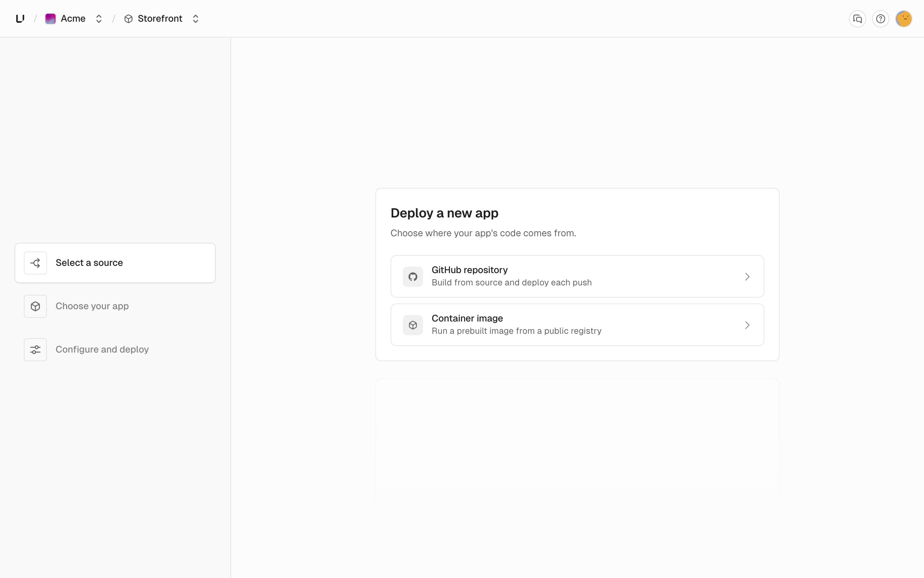Go to the Configure and deploy step
Image resolution: width=924 pixels, height=578 pixels.
point(115,349)
